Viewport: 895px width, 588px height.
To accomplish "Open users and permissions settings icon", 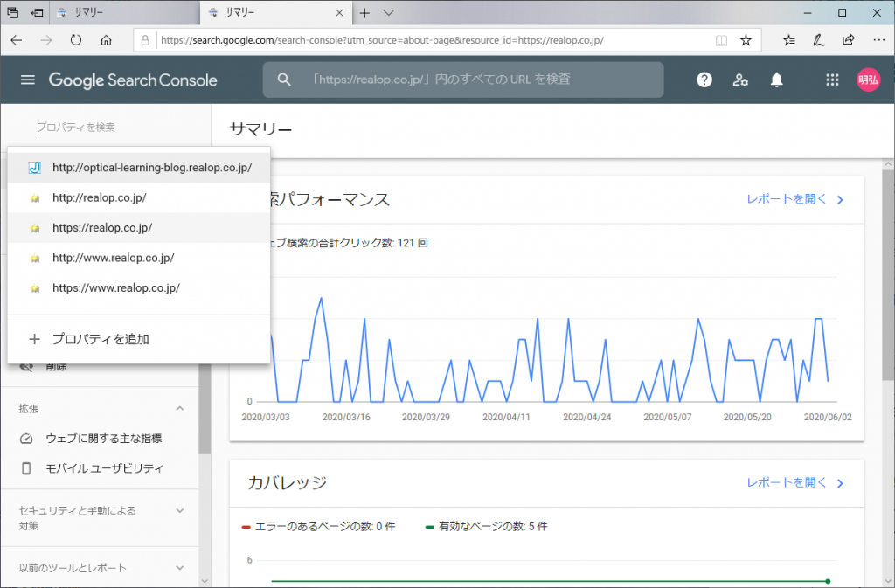I will tap(740, 80).
